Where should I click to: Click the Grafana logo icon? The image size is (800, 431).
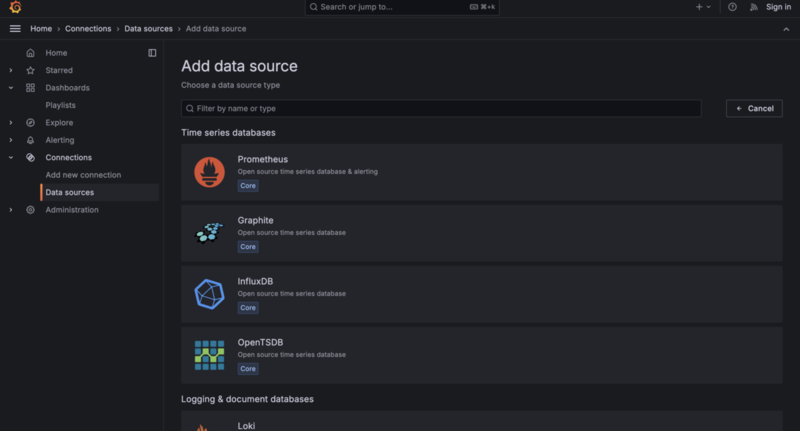pyautogui.click(x=15, y=7)
